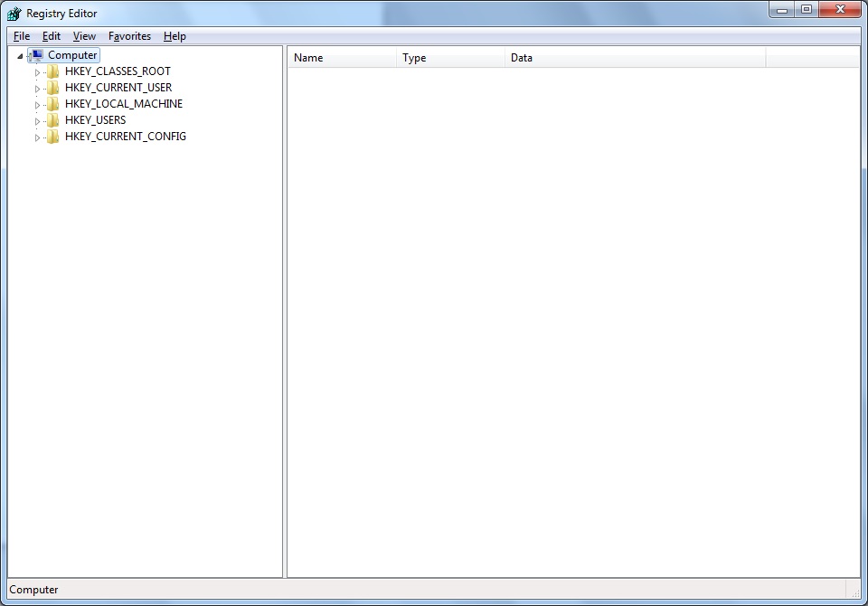Expand the HKEY_USERS key
Viewport: 868px width, 606px height.
(x=37, y=121)
